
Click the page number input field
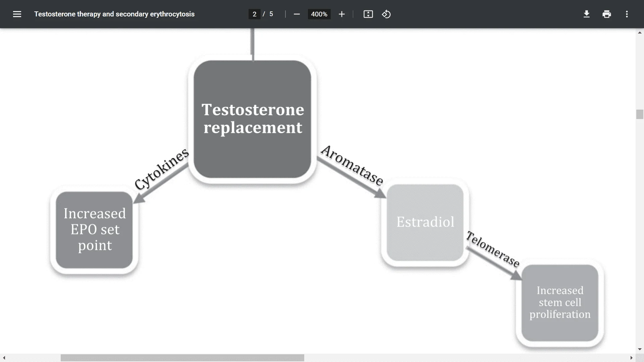(x=255, y=14)
